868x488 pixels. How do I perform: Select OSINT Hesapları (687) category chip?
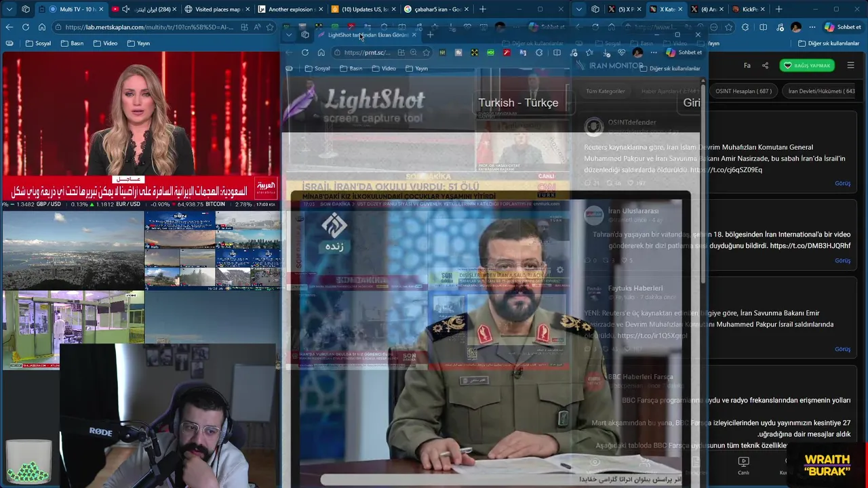click(x=743, y=91)
